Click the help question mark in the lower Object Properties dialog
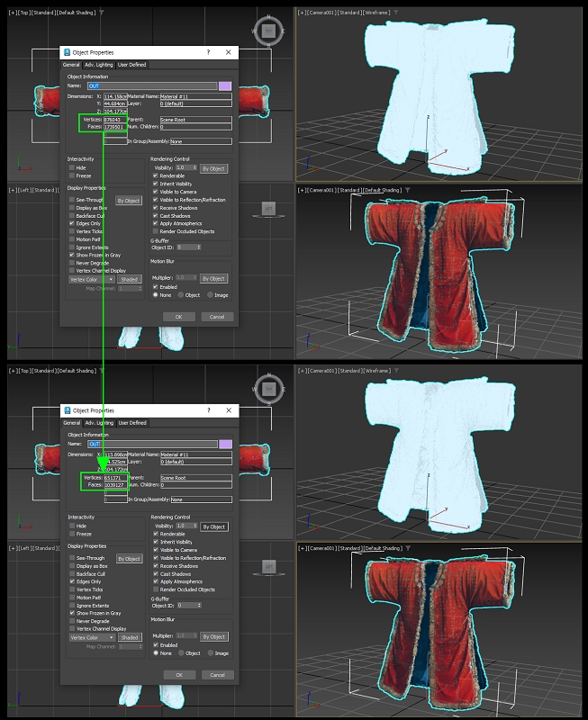The image size is (588, 720). click(209, 410)
